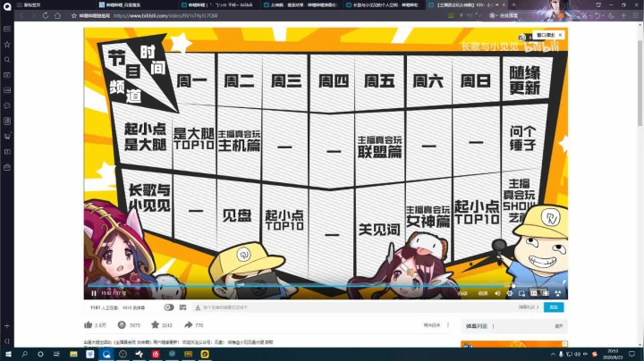Like the video with thumbs-up icon

point(88,325)
